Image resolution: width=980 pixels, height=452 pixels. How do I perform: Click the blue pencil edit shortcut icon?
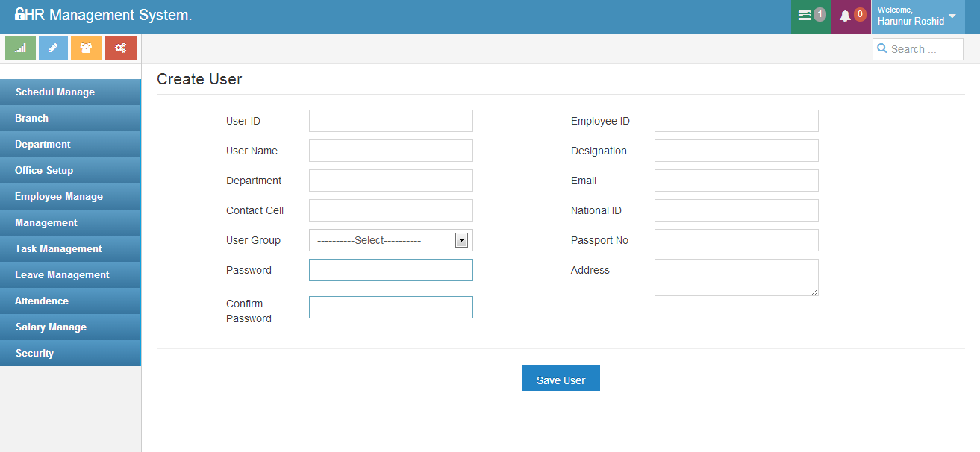53,48
